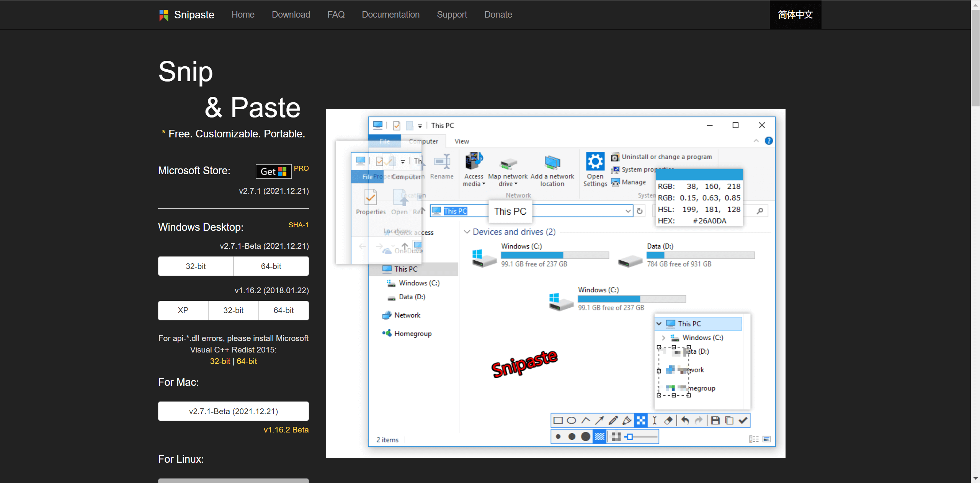Click the checkmark finish icon in the toolbar
This screenshot has width=980, height=483.
tap(743, 421)
